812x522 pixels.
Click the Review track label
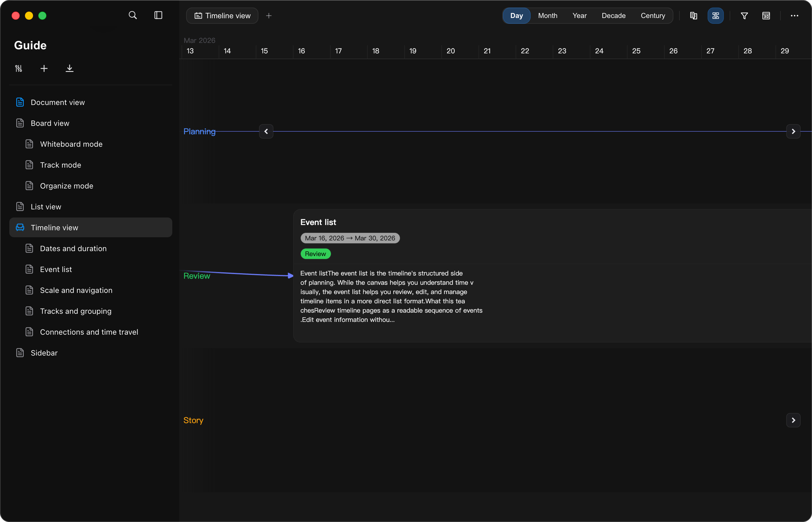coord(197,276)
